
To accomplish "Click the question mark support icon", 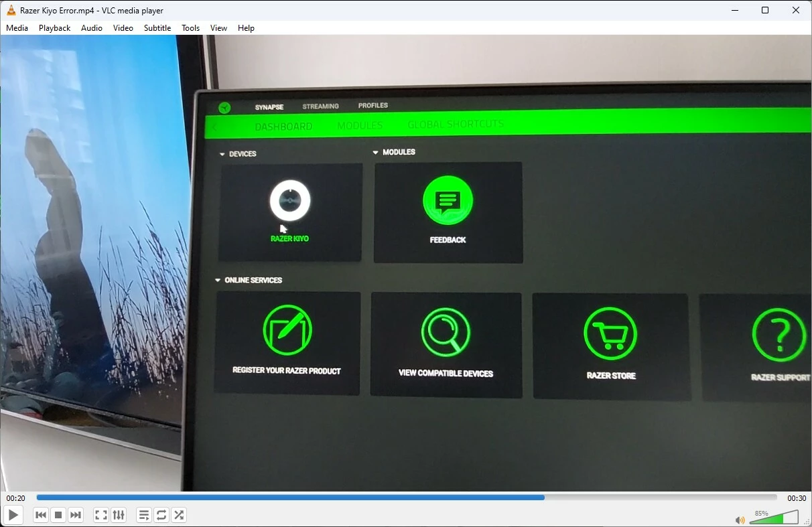I will (x=779, y=335).
